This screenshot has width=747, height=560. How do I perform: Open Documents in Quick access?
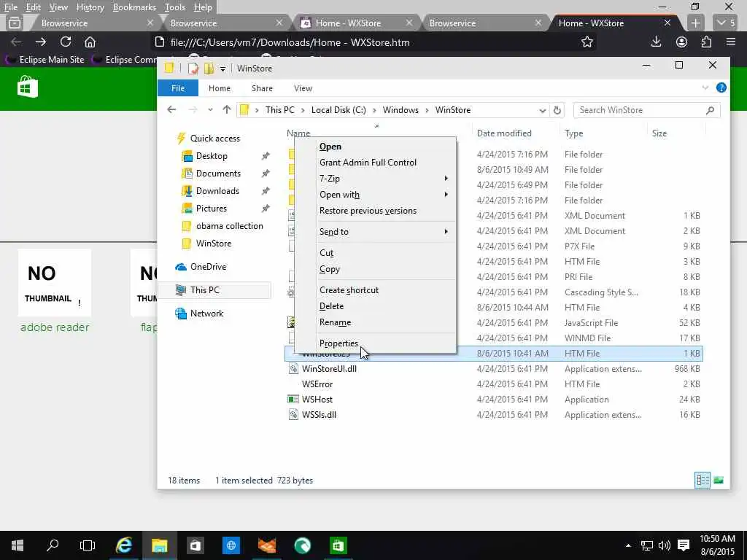pyautogui.click(x=218, y=174)
